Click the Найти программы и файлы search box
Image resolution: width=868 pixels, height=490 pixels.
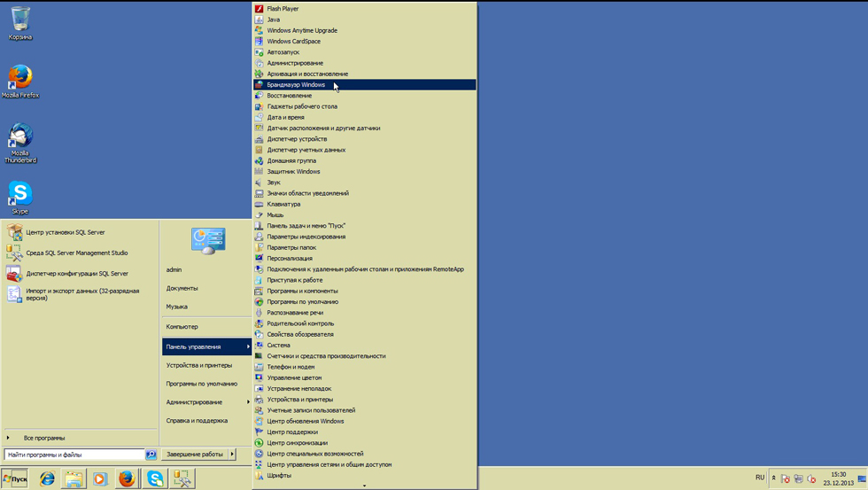click(74, 455)
